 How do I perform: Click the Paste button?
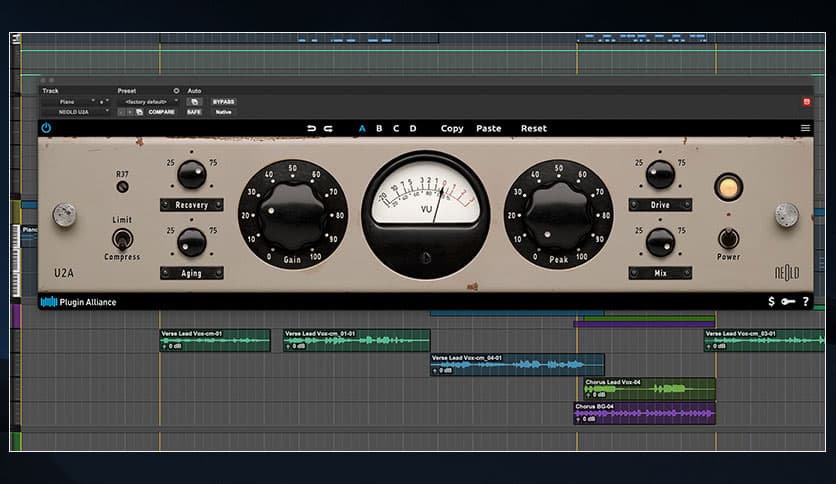point(488,128)
